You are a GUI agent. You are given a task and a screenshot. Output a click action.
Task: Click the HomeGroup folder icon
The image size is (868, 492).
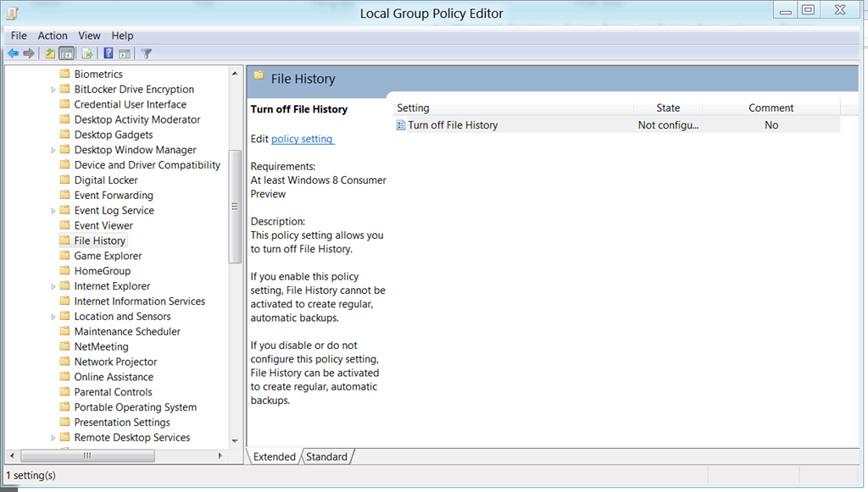[x=64, y=270]
